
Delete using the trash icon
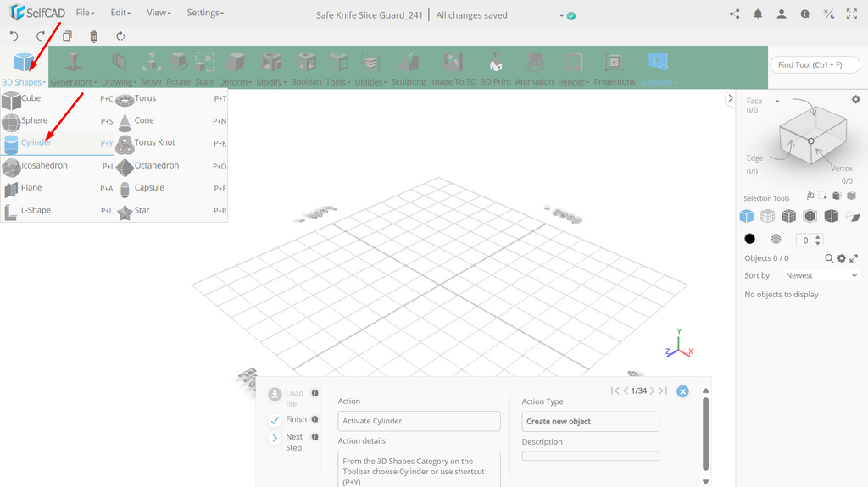(x=93, y=36)
